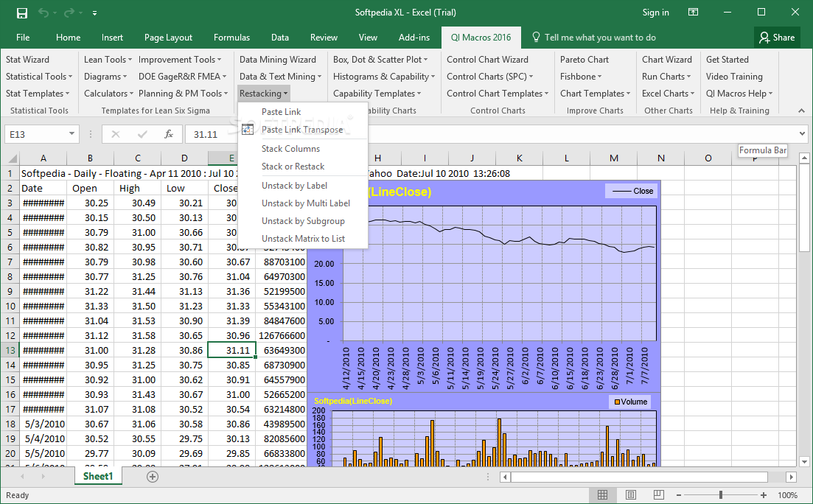Click the Pareto Chart button

coord(585,60)
